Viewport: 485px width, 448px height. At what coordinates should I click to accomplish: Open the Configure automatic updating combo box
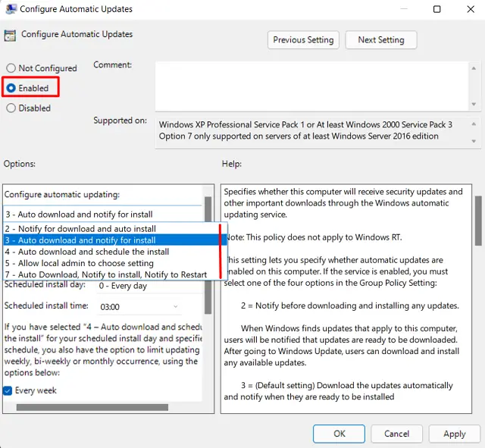(102, 214)
